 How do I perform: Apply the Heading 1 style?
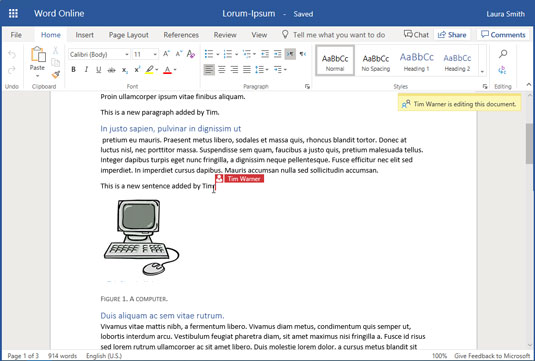[x=417, y=61]
